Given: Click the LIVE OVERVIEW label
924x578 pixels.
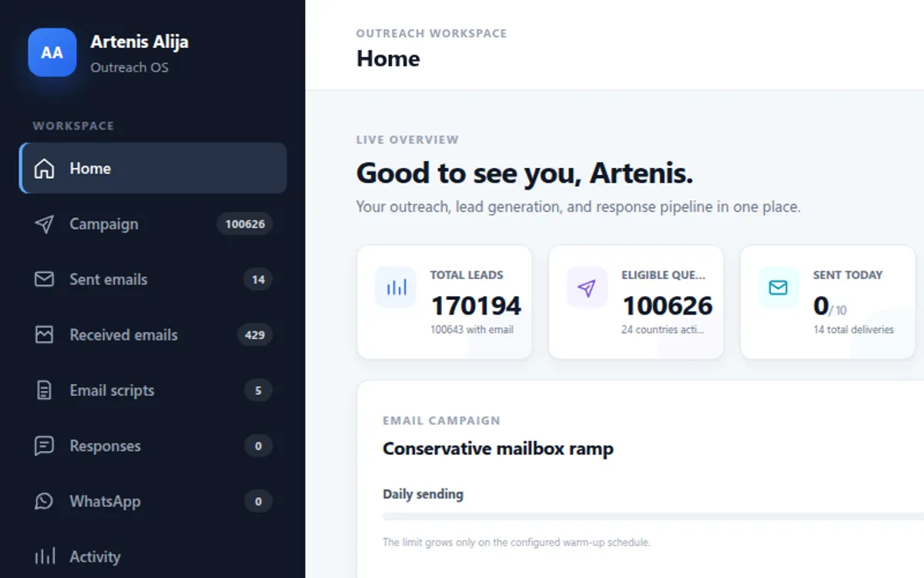Looking at the screenshot, I should coord(407,140).
